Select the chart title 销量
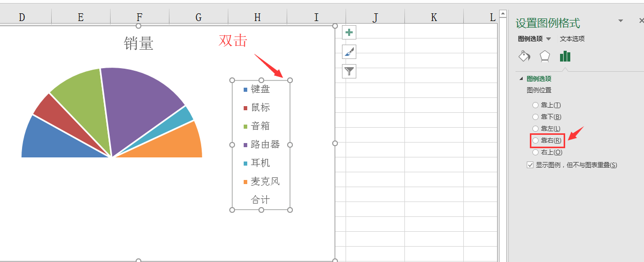The width and height of the screenshot is (644, 262). click(x=139, y=44)
